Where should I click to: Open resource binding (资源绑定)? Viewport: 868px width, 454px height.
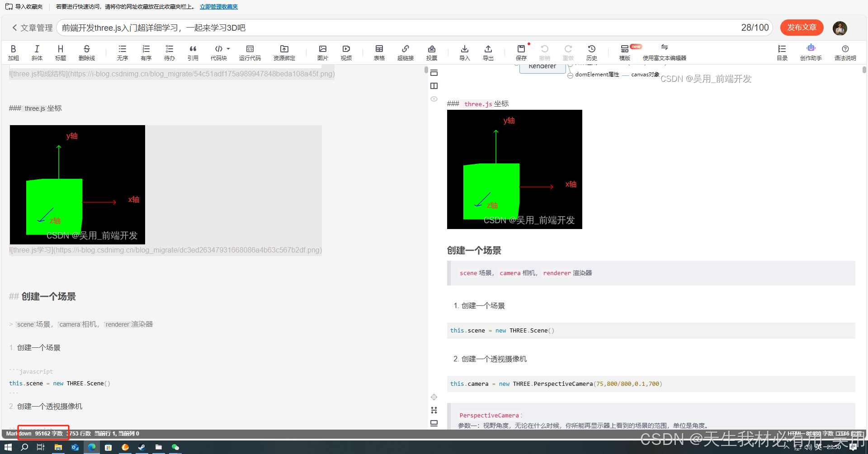pyautogui.click(x=284, y=52)
